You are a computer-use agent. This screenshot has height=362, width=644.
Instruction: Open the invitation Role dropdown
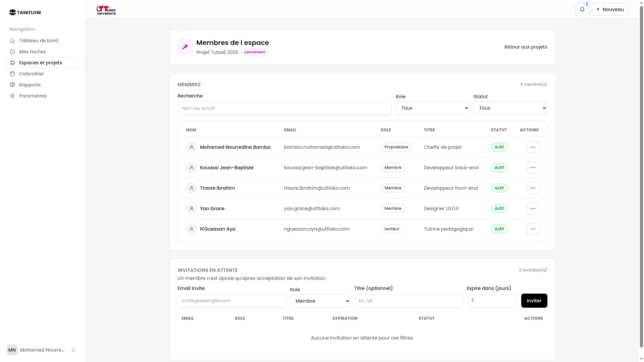pos(320,301)
